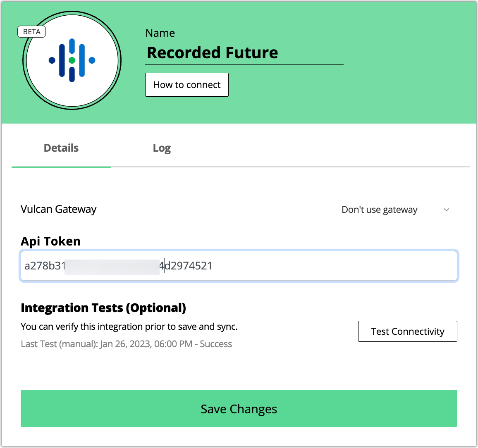Open the Log tab
Screen dimensions: 478x448
[162, 148]
